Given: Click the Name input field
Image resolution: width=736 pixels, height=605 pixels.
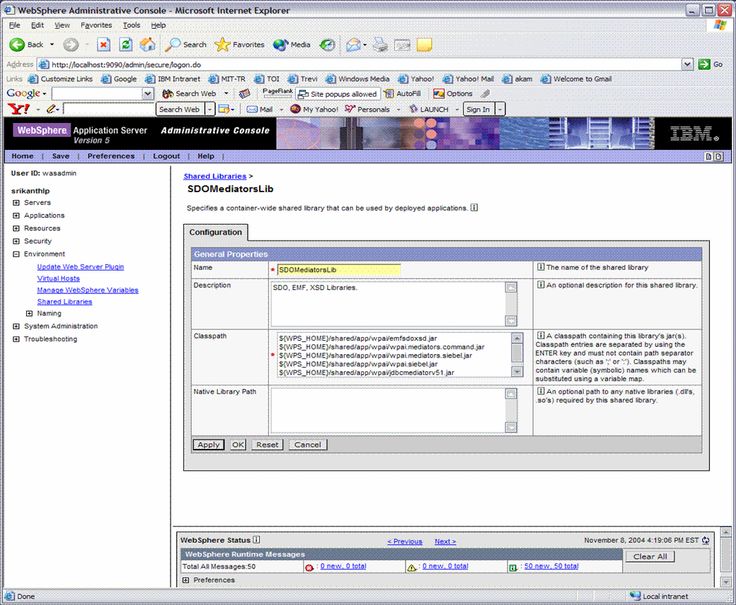Looking at the screenshot, I should point(338,269).
